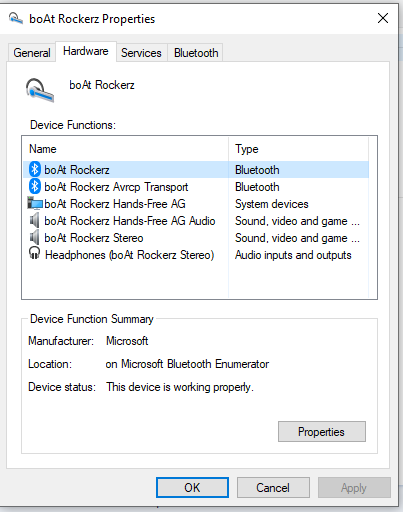
Task: Click headphones icon in Headphones row
Action: click(34, 253)
